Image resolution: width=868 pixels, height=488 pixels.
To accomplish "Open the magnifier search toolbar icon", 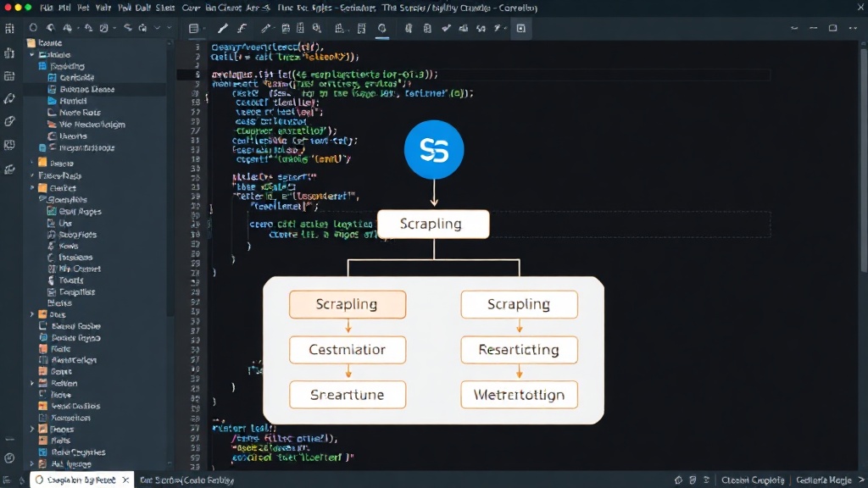I will [x=317, y=28].
